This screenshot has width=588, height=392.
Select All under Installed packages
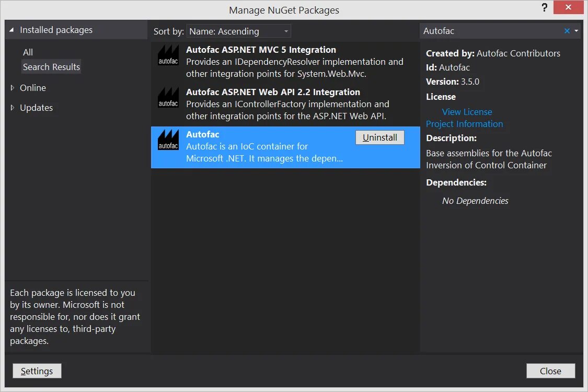coord(28,52)
